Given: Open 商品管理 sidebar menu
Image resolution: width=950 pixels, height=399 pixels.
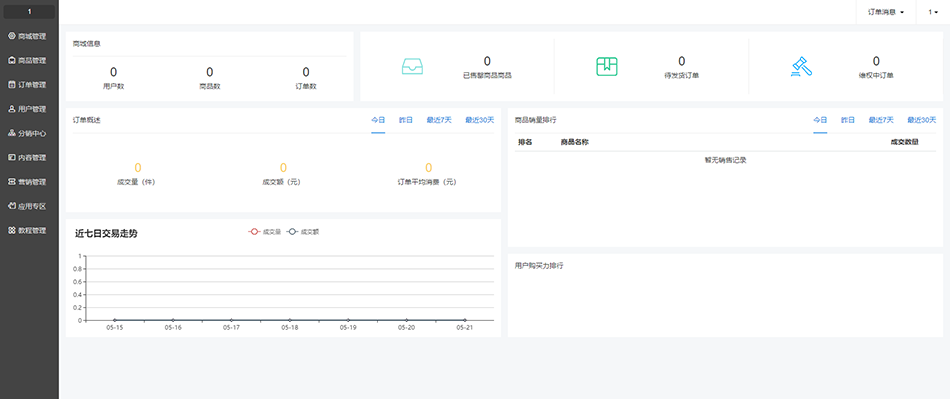Looking at the screenshot, I should point(27,61).
